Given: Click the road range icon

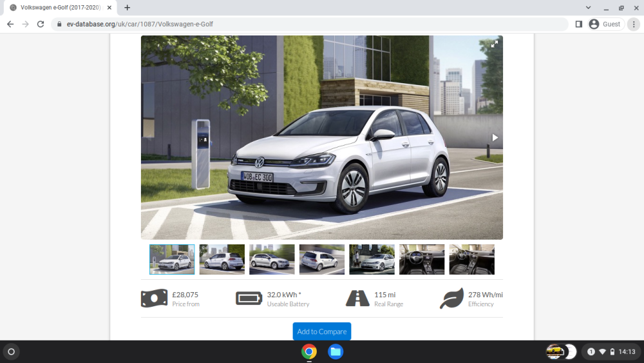Looking at the screenshot, I should point(357,299).
